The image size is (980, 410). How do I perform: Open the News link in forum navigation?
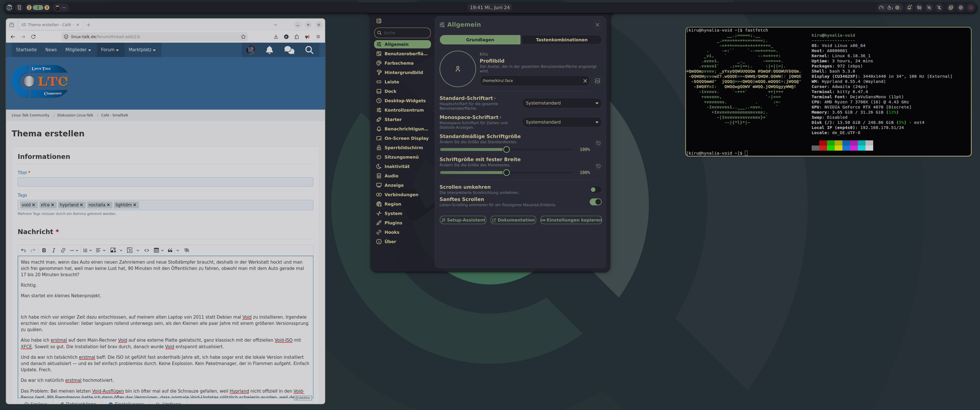point(51,50)
